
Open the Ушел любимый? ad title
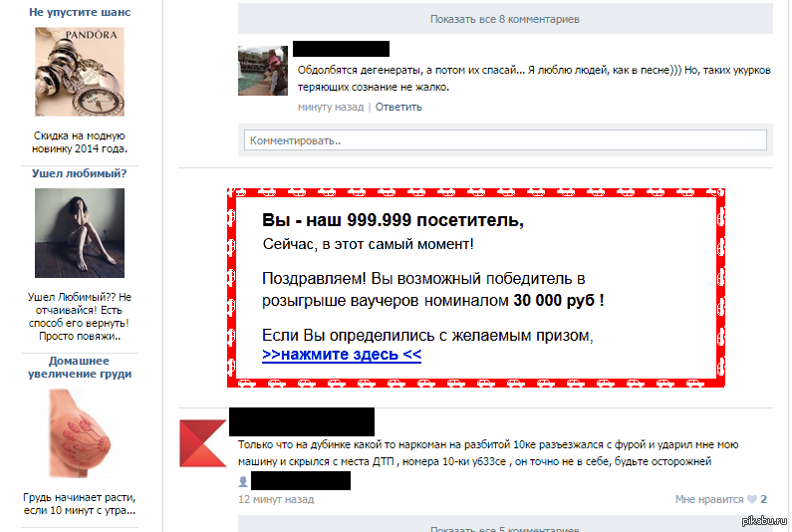click(80, 173)
